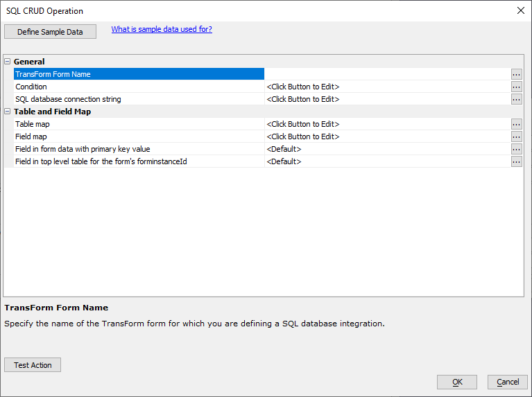Select the SQL database connection string label

[68, 99]
